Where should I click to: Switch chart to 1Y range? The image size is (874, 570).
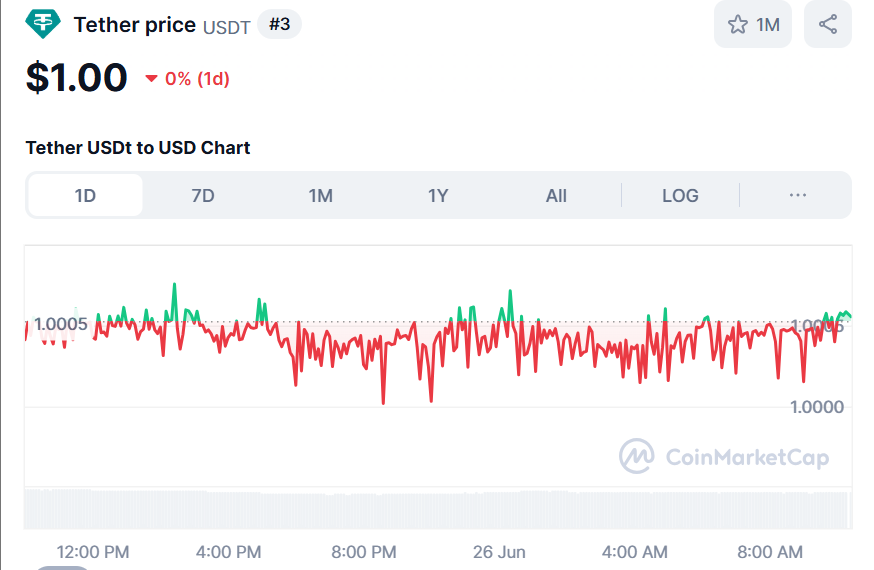[x=438, y=196]
